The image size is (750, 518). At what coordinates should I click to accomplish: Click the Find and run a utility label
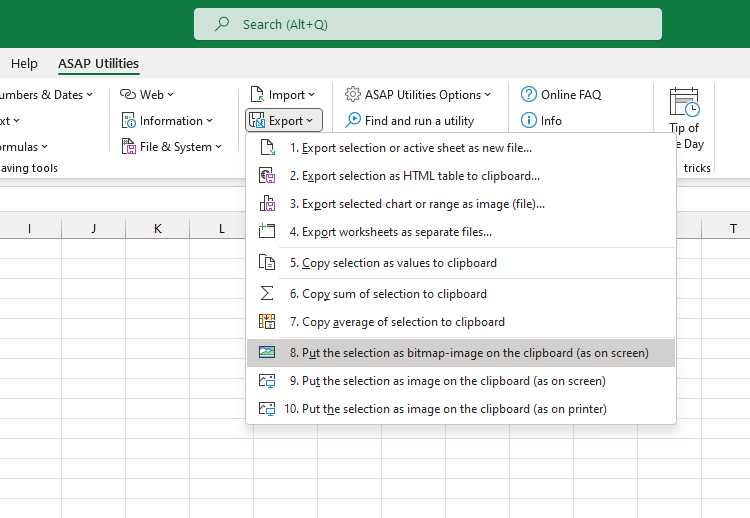click(419, 121)
